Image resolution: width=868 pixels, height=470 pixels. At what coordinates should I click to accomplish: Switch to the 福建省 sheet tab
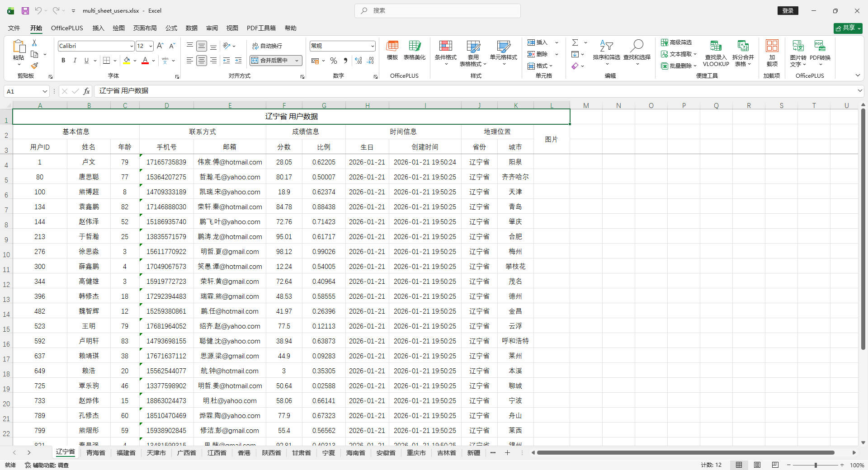click(126, 452)
